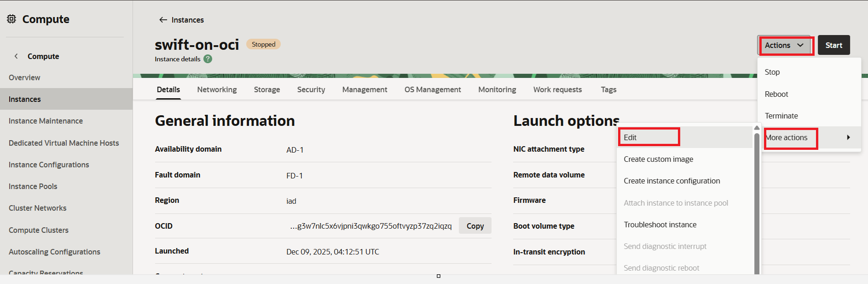Switch to the Tags tab
868x284 pixels.
608,89
